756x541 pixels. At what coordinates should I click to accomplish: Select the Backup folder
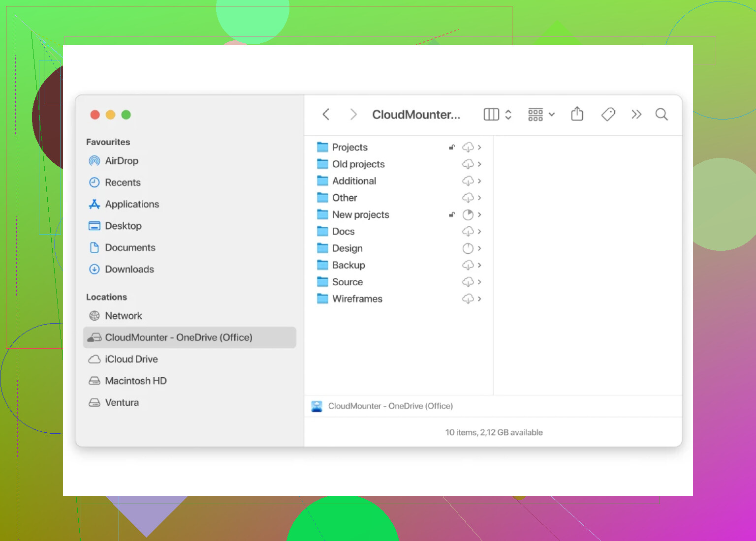(399, 265)
